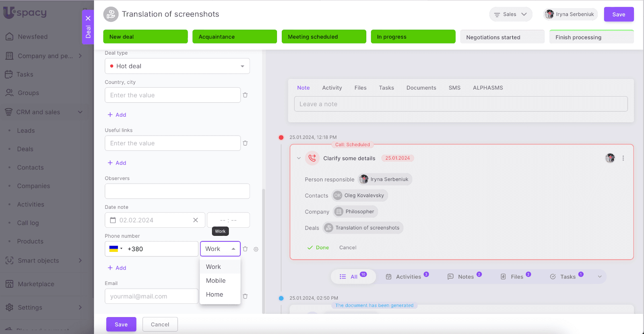This screenshot has height=334, width=644.
Task: Remove the phone number with trash icon
Action: click(x=245, y=249)
